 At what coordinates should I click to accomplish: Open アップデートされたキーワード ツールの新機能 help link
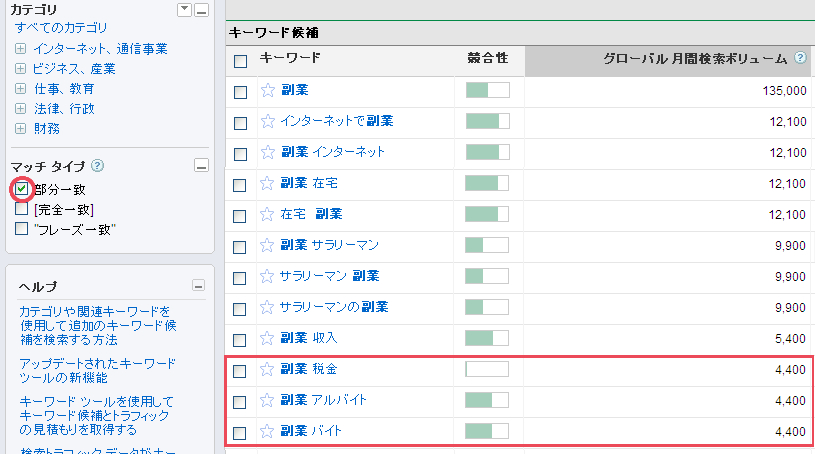coord(97,370)
